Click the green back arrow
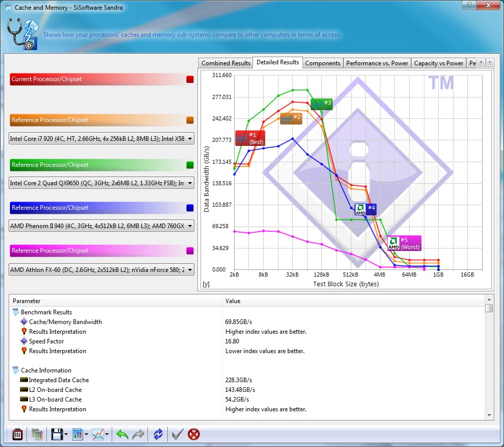Screen dimensions: 504x447 click(x=122, y=434)
